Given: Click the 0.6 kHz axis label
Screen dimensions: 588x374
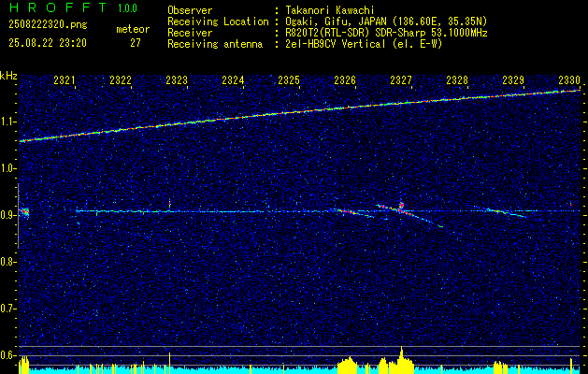Looking at the screenshot, I should click(8, 355).
